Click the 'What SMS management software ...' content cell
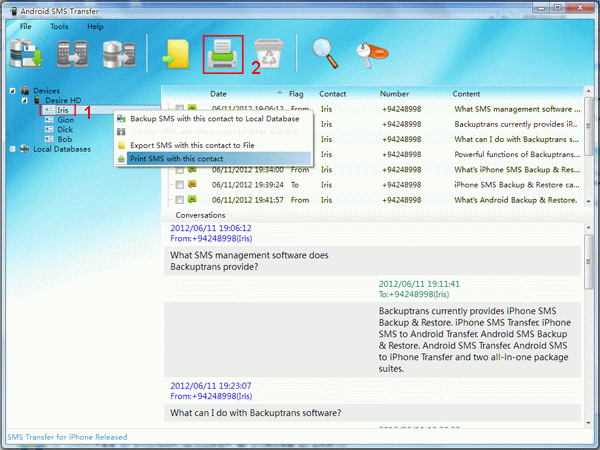The height and width of the screenshot is (450, 600). (517, 109)
